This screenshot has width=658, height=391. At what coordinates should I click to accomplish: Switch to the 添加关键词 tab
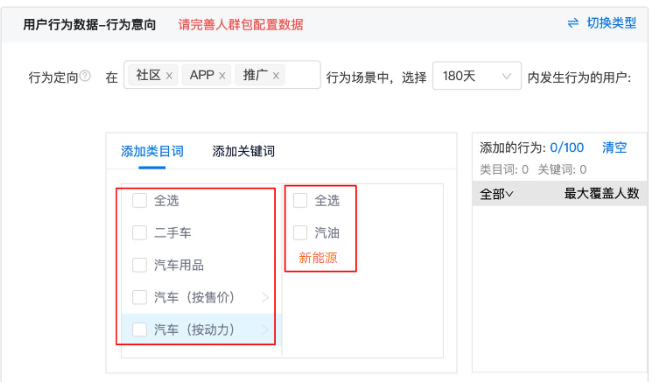pos(243,151)
